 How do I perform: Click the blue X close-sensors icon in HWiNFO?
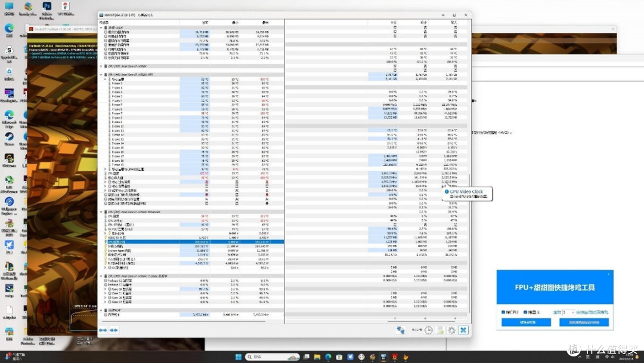point(463,330)
